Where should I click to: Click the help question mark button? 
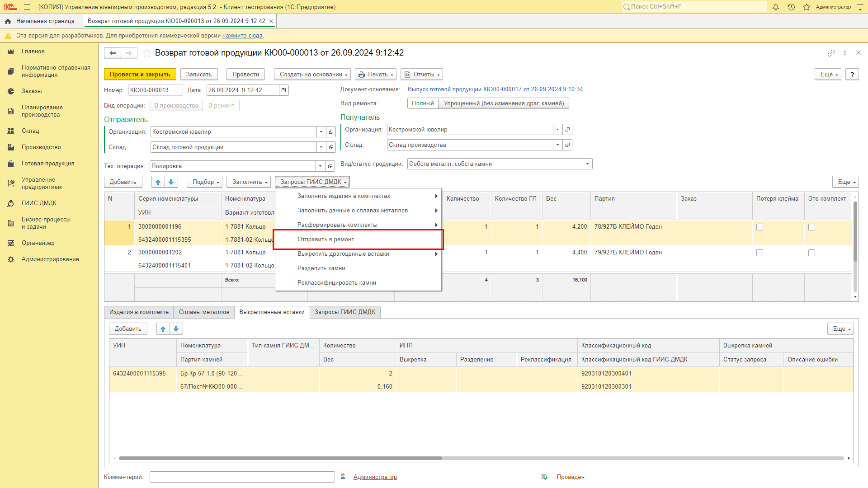coord(852,75)
